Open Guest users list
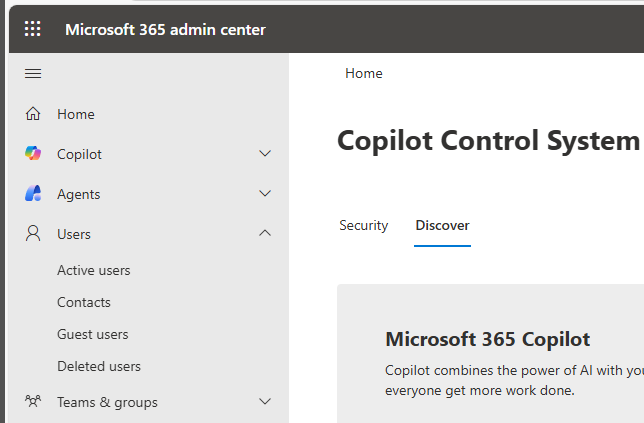Image resolution: width=644 pixels, height=423 pixels. click(92, 334)
